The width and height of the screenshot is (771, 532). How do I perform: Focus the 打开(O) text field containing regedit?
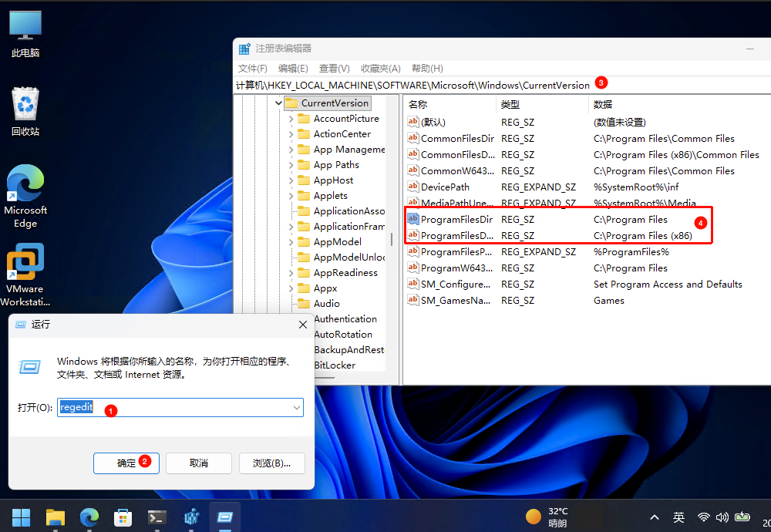[x=180, y=408]
